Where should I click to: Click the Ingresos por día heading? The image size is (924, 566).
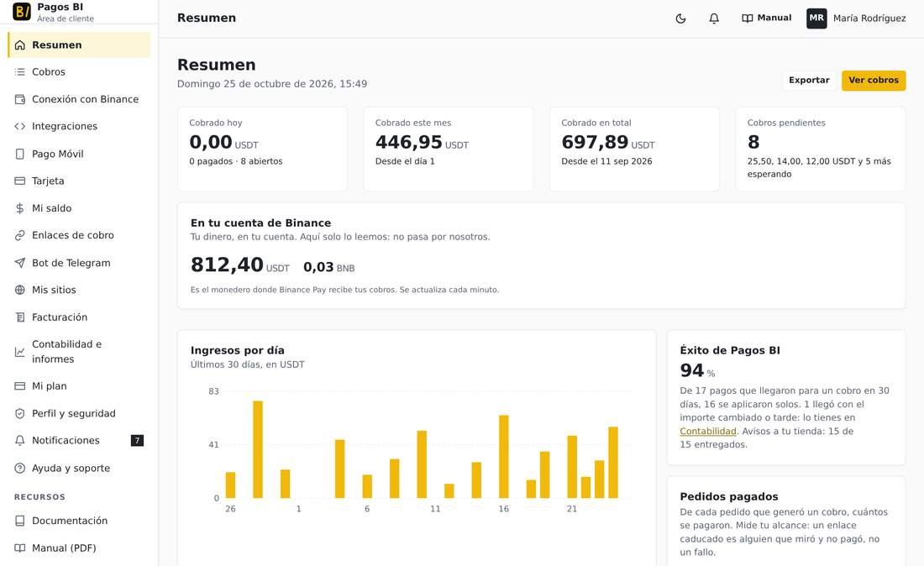tap(238, 350)
